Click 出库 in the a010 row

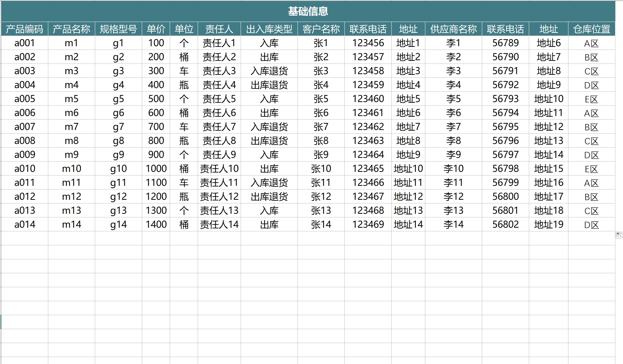pos(269,169)
